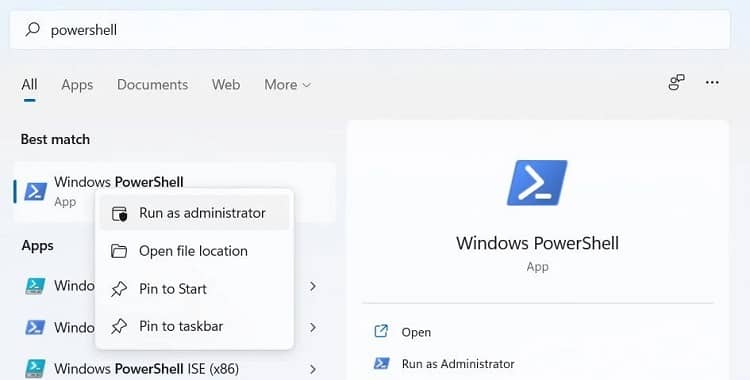Open the feedback people icon
The height and width of the screenshot is (380, 750).
[x=676, y=82]
